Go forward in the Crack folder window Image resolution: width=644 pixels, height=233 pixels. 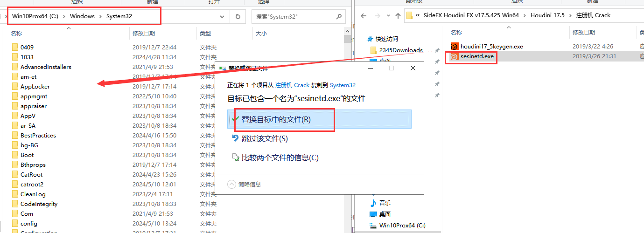tap(376, 15)
